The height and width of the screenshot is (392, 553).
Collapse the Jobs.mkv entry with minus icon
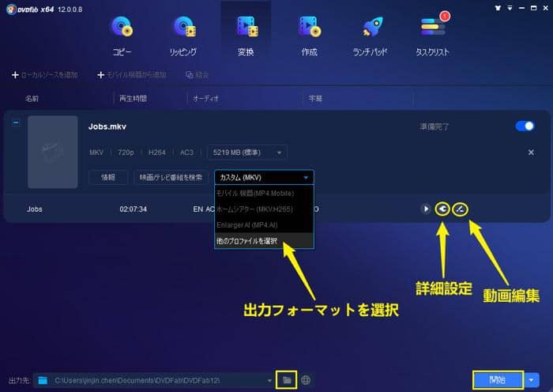[16, 122]
